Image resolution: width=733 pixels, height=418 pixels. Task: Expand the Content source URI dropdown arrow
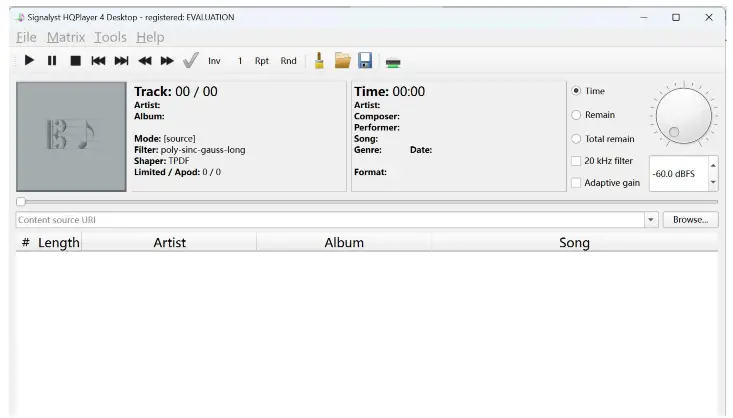click(651, 220)
